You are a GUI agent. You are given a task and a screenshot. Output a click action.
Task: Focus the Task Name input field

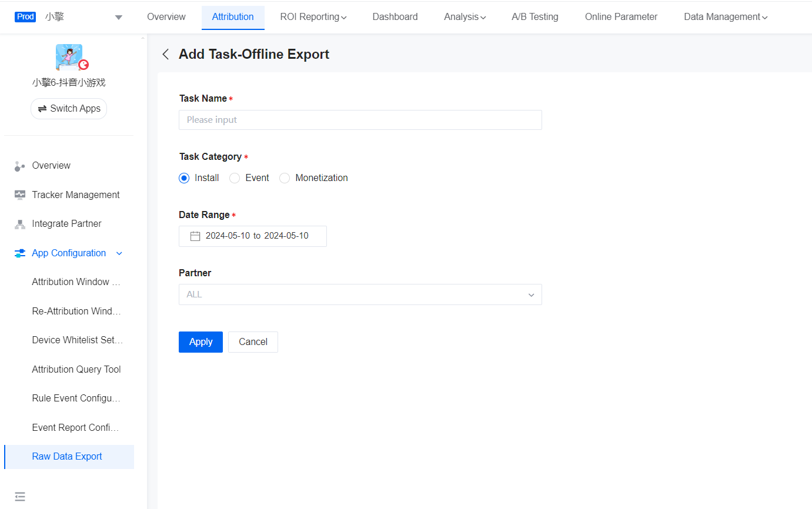(360, 120)
